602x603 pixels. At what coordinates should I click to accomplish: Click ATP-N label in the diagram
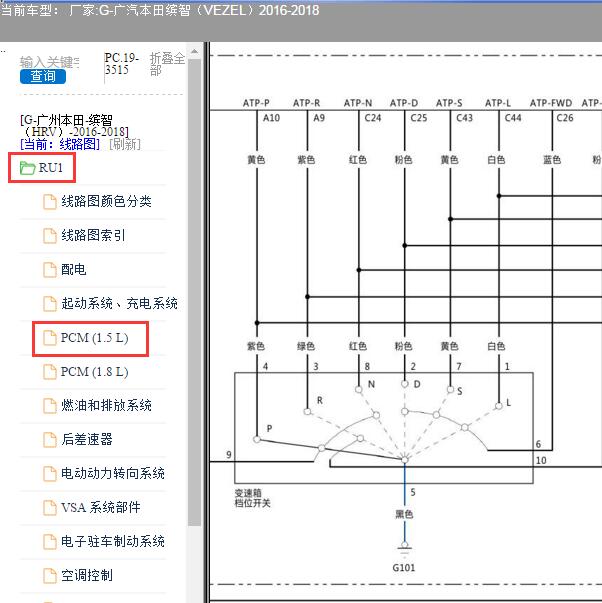[x=358, y=103]
